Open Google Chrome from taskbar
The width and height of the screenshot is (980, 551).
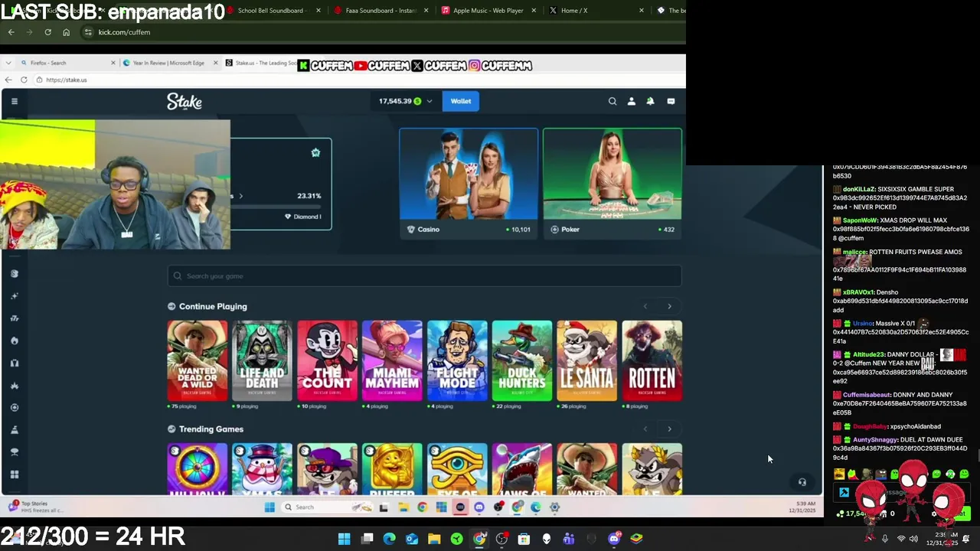[479, 539]
